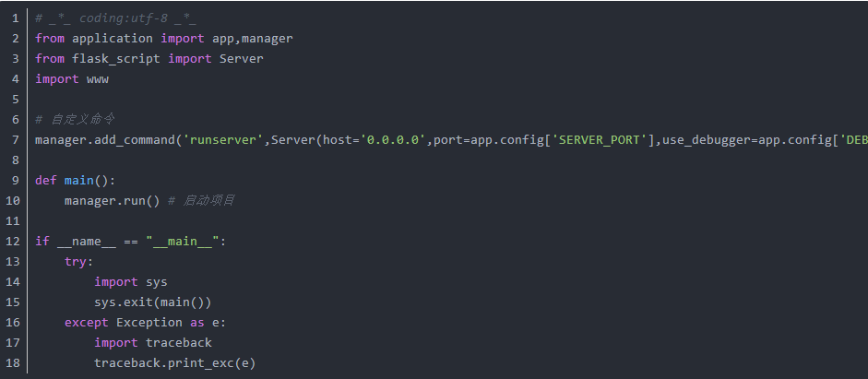868x379 pixels.
Task: Click the 'runserver' string literal
Action: (x=226, y=139)
